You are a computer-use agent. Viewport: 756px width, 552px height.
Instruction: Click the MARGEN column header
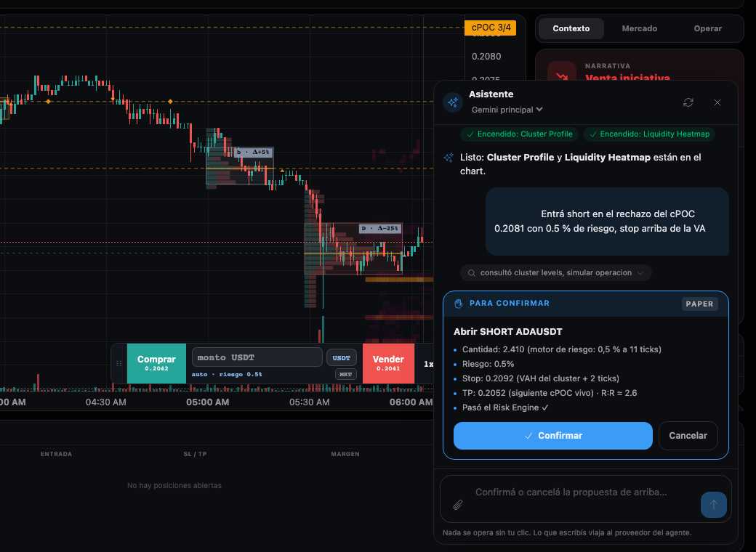click(345, 454)
